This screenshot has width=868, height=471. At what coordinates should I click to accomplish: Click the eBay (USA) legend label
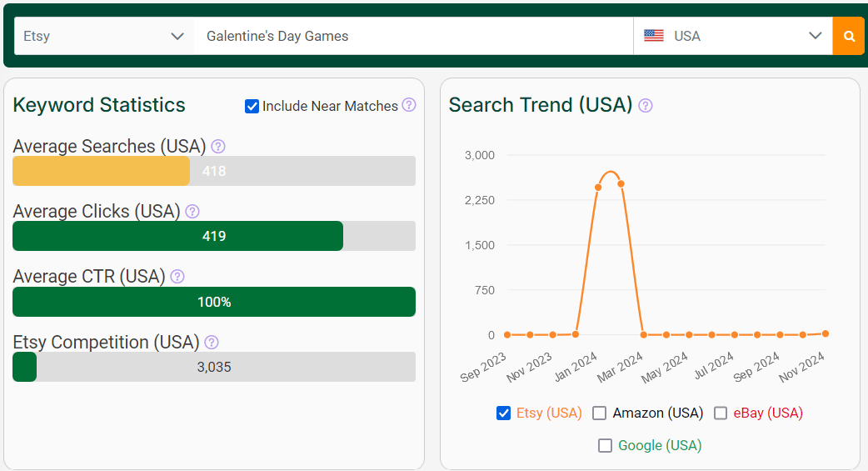pos(768,413)
